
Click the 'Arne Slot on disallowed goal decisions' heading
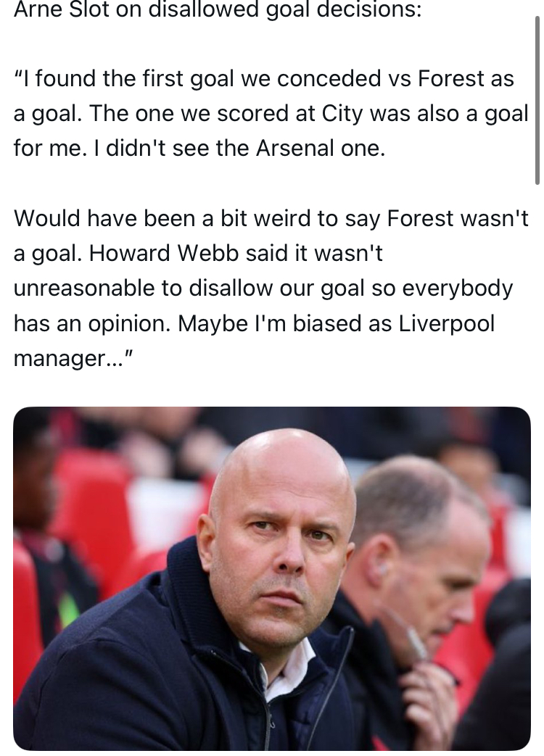217,9
